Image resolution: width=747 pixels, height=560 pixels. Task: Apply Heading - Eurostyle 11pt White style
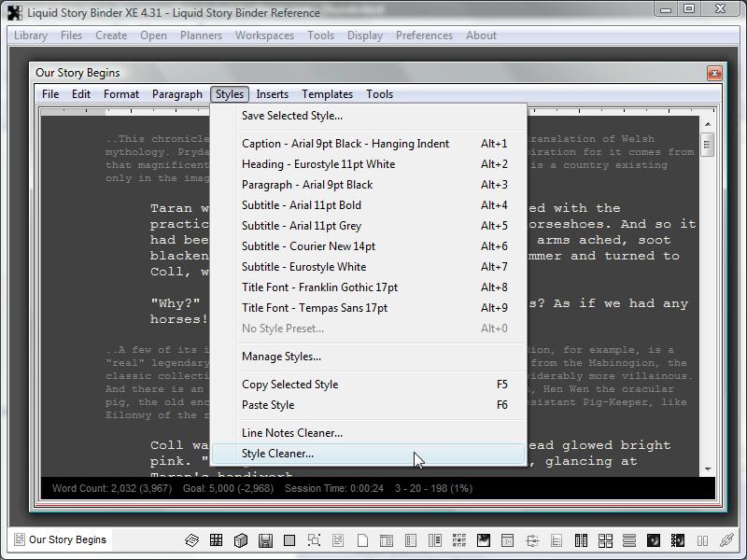[x=317, y=164]
